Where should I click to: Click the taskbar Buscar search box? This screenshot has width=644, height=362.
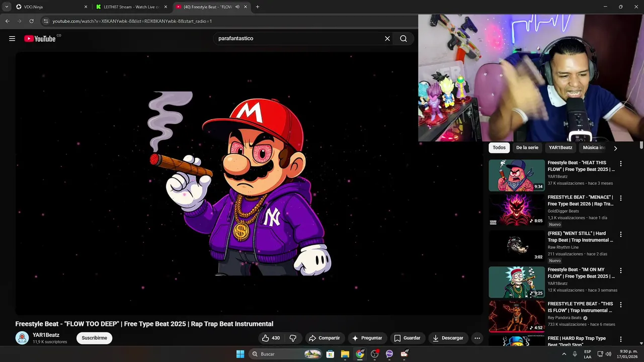286,354
